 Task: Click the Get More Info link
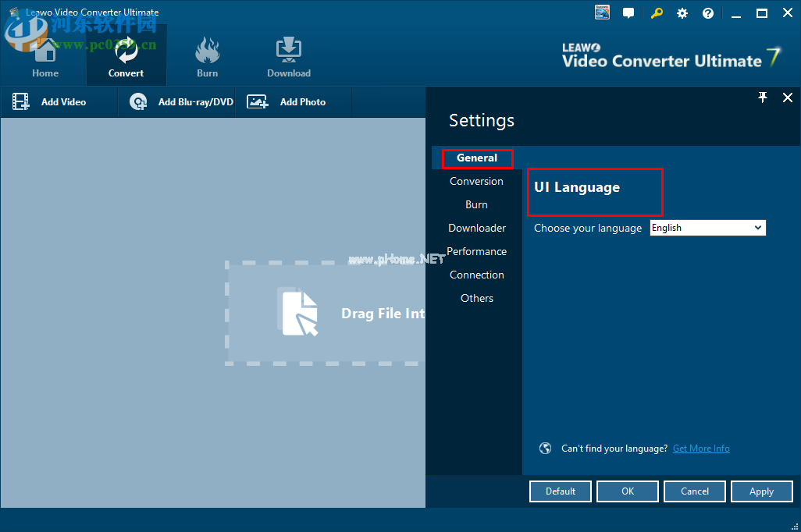click(701, 448)
